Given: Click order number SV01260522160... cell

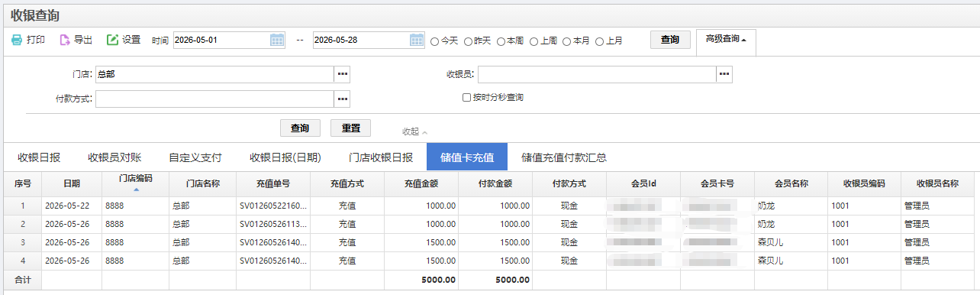Looking at the screenshot, I should pos(273,206).
